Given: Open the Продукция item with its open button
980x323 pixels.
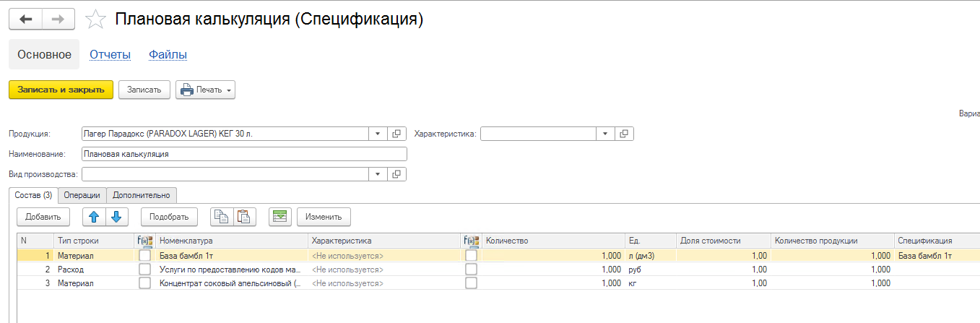Looking at the screenshot, I should click(396, 134).
